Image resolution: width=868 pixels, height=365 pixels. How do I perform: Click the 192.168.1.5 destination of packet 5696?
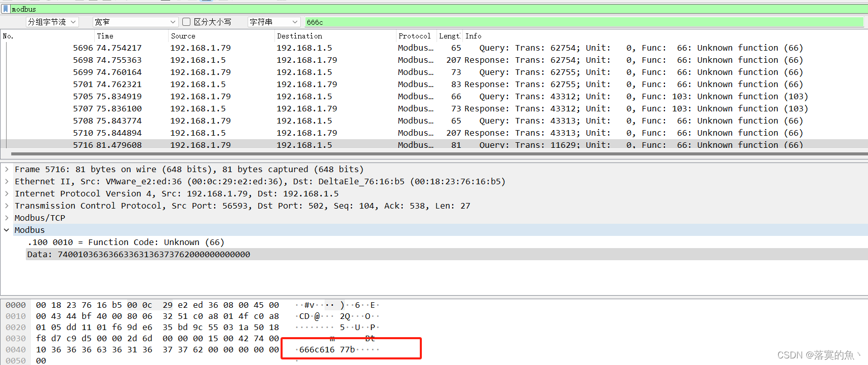(304, 48)
